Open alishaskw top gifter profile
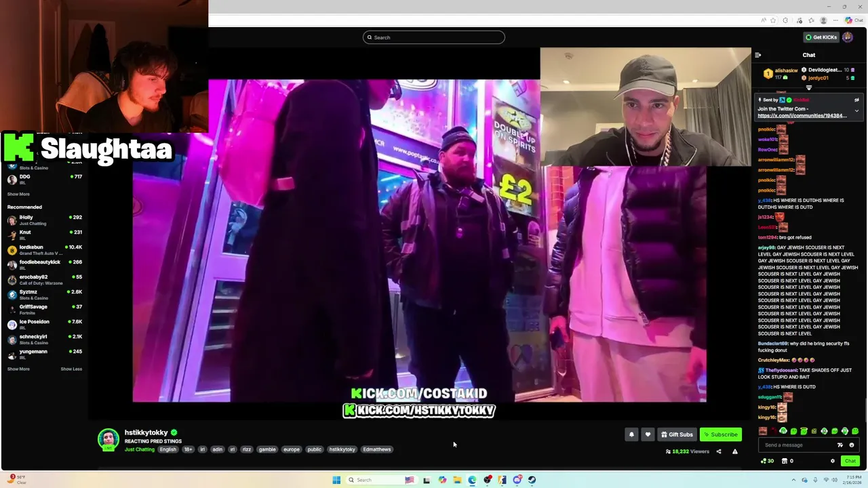 [781, 73]
